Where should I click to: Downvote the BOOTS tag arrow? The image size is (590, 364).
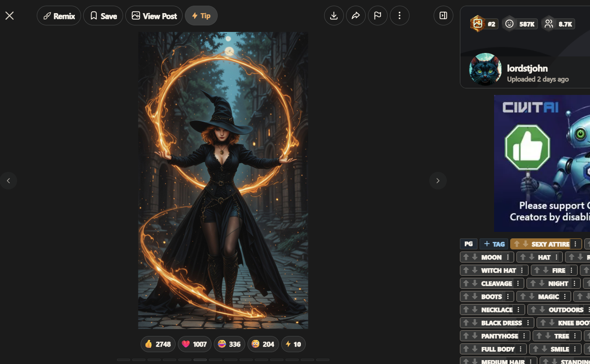(475, 297)
